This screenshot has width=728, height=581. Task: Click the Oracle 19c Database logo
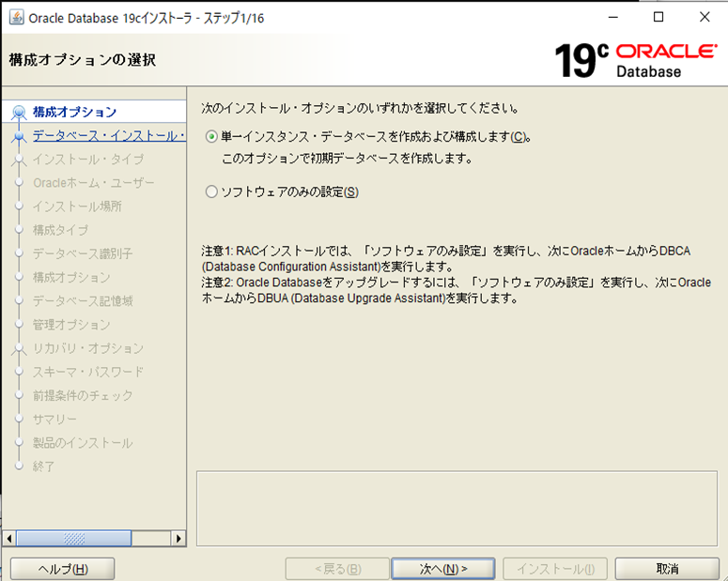tap(634, 60)
